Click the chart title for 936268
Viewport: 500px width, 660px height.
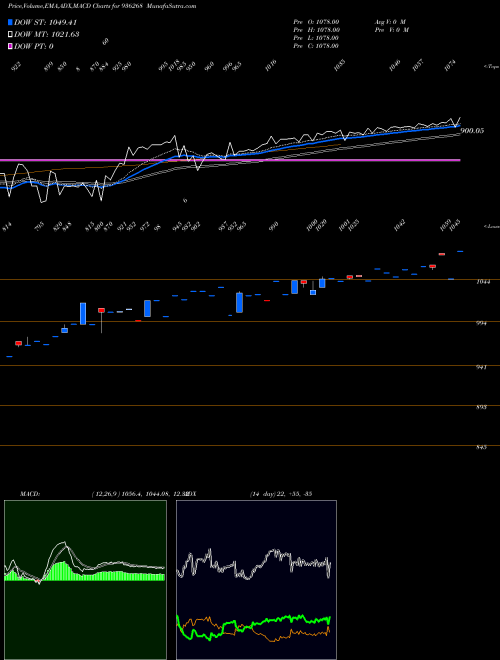click(x=102, y=6)
